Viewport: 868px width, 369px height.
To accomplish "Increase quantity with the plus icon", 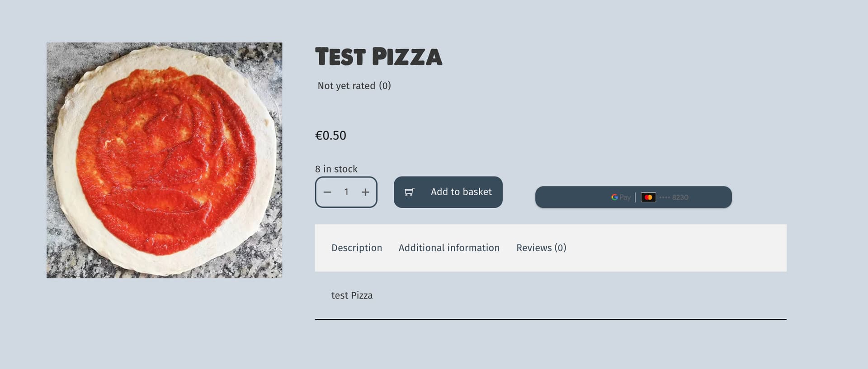I will tap(365, 192).
